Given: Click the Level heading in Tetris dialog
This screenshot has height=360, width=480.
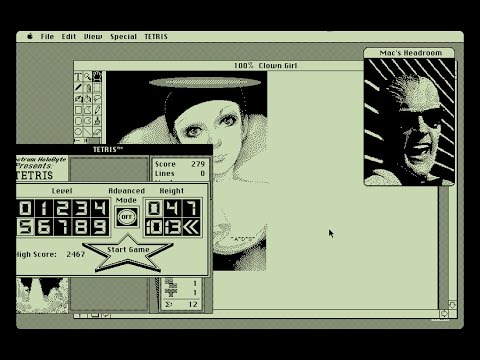Looking at the screenshot, I should pyautogui.click(x=62, y=191).
